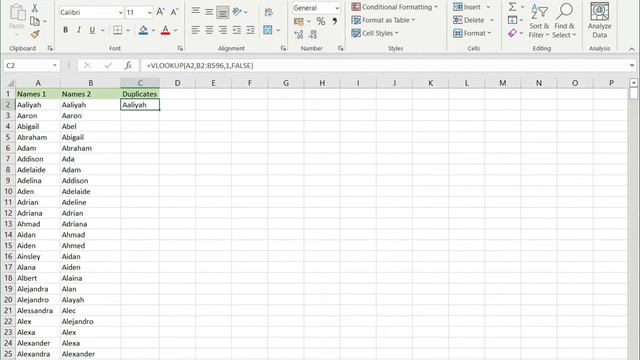The width and height of the screenshot is (640, 360).
Task: Open the Alignment settings dialog launcher
Action: point(283,48)
